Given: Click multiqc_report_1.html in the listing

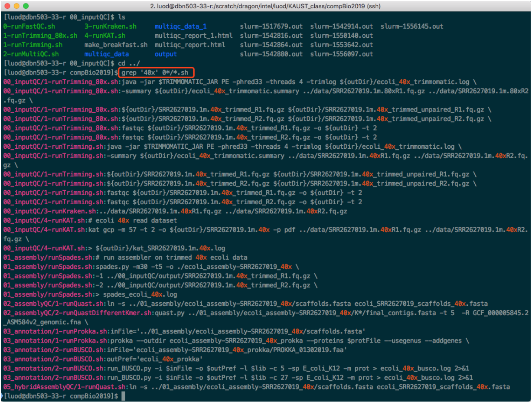Looking at the screenshot, I should click(x=193, y=36).
